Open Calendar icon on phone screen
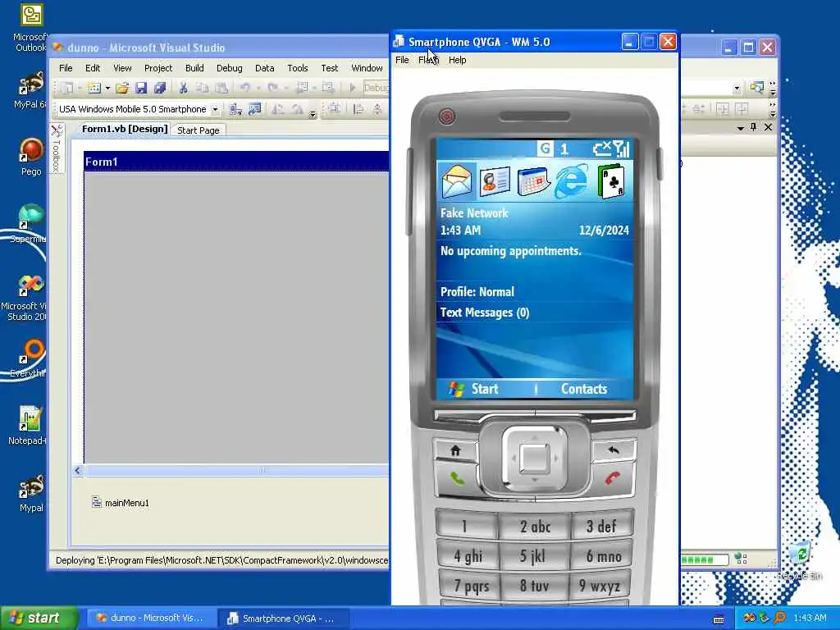 tap(534, 181)
